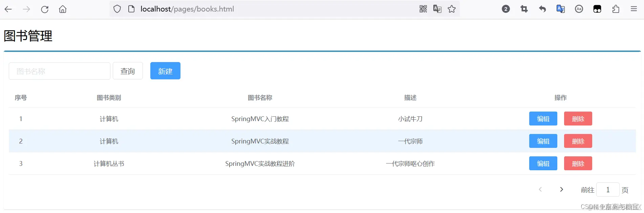Go to previous page of table
644x213 pixels.
(x=540, y=190)
